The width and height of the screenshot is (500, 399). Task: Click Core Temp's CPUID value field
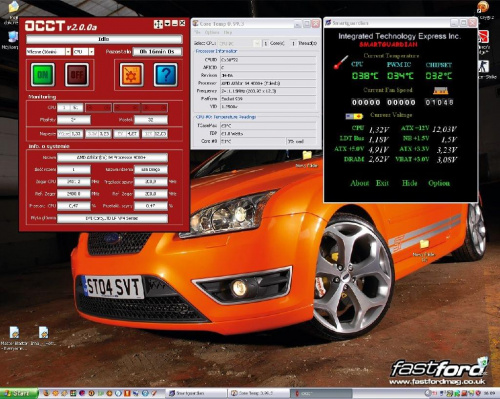268,60
